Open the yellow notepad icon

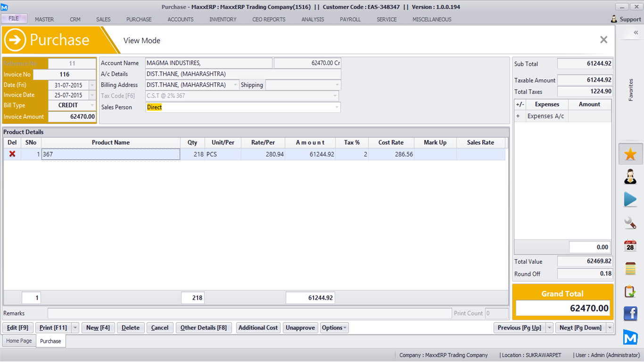630,269
